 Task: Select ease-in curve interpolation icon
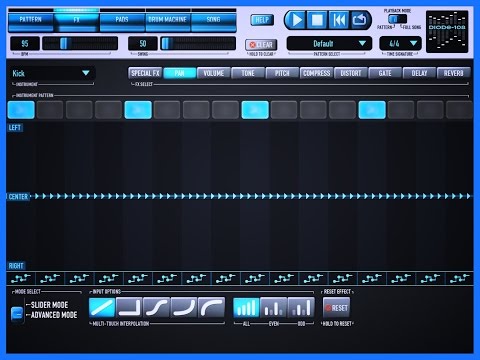[x=184, y=307]
